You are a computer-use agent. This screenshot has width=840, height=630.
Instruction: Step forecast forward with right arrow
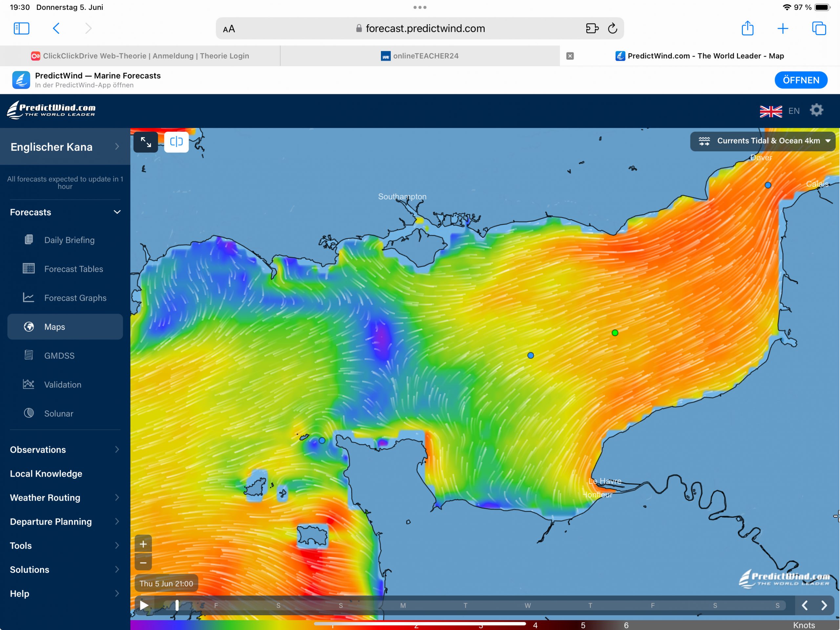pos(824,605)
